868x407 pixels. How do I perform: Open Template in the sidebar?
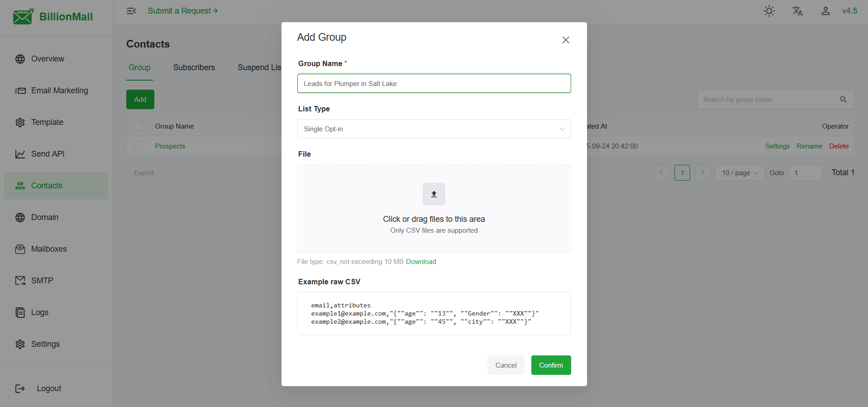(x=56, y=122)
